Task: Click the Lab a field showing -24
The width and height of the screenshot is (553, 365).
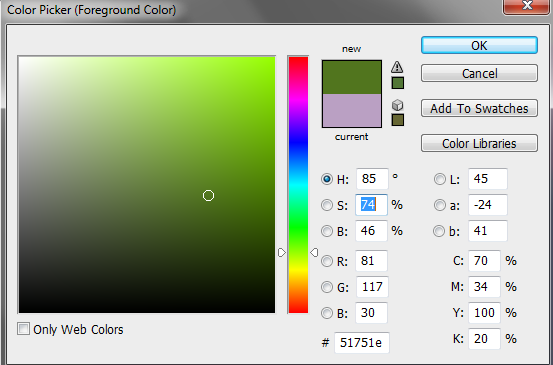Action: click(x=488, y=205)
